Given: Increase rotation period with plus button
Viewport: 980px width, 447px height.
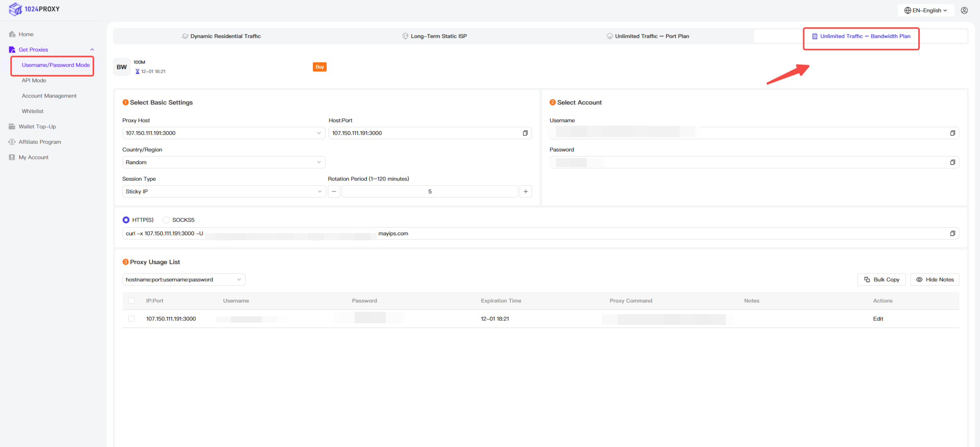Looking at the screenshot, I should [x=526, y=191].
